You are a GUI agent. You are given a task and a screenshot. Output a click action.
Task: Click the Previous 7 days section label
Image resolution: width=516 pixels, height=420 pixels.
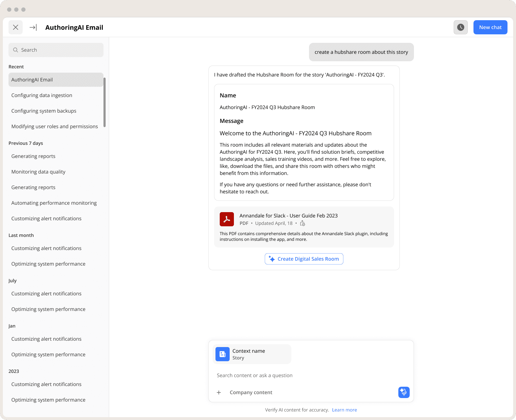pyautogui.click(x=26, y=143)
